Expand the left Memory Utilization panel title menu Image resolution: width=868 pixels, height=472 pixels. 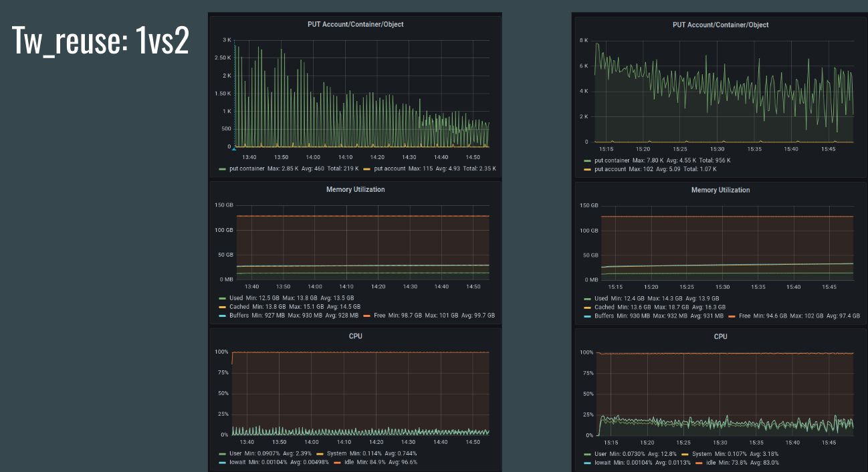355,189
